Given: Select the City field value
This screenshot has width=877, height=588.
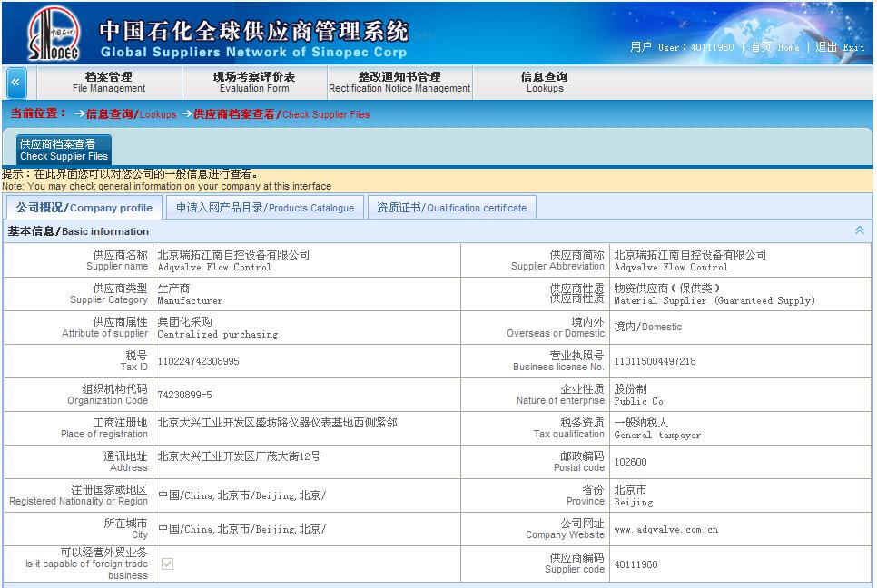Looking at the screenshot, I should 241,529.
